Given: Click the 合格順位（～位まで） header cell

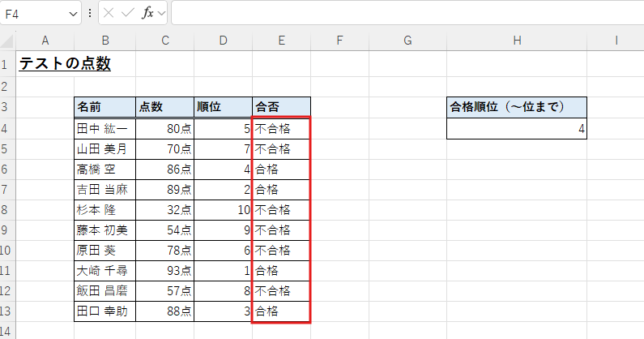Looking at the screenshot, I should (516, 107).
